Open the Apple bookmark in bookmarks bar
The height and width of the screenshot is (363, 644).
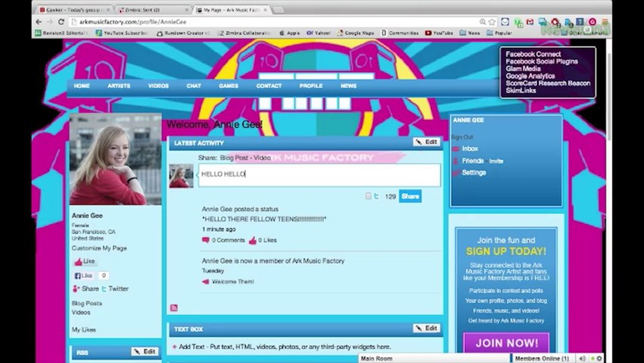click(x=290, y=33)
